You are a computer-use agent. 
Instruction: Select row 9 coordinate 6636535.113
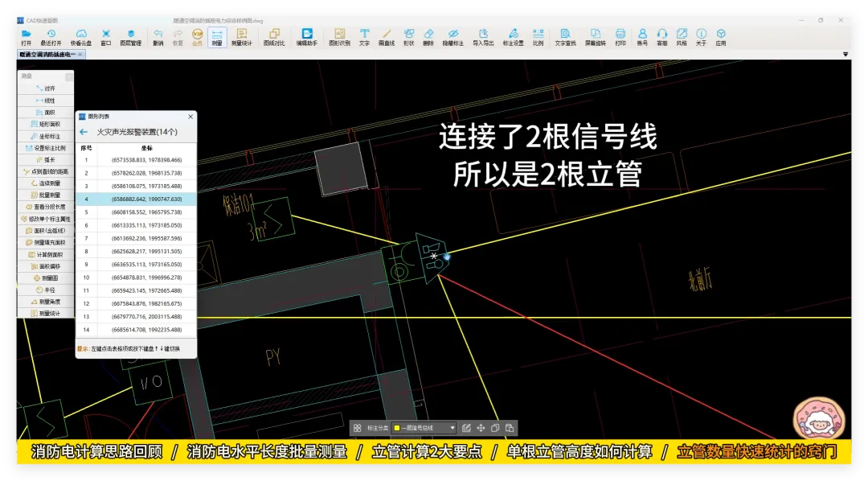(136, 265)
